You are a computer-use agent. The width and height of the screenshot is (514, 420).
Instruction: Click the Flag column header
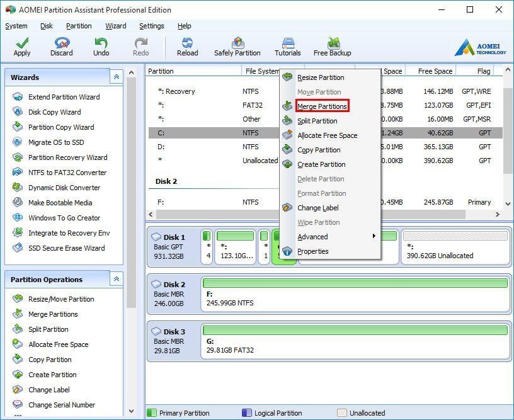475,71
